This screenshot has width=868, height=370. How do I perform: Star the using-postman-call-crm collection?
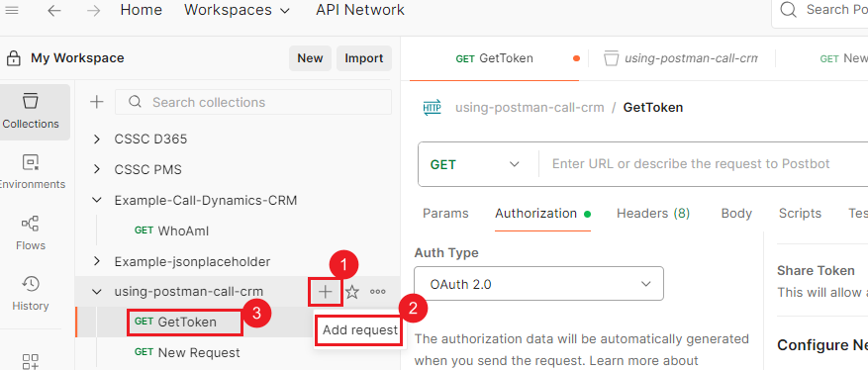tap(352, 292)
